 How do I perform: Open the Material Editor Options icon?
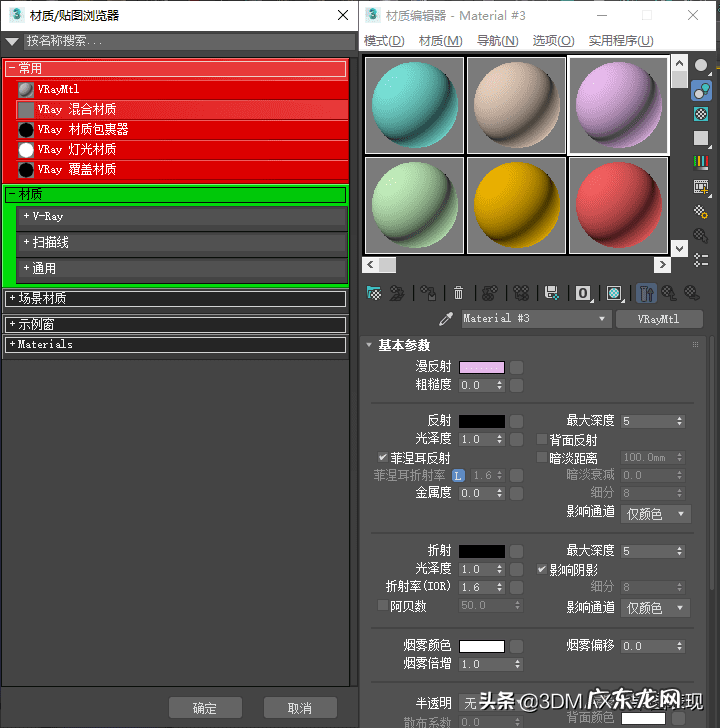(701, 211)
